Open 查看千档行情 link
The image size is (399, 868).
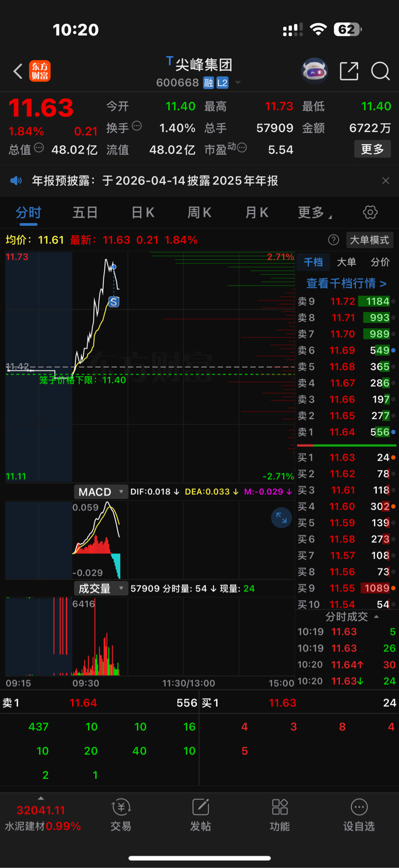[347, 283]
